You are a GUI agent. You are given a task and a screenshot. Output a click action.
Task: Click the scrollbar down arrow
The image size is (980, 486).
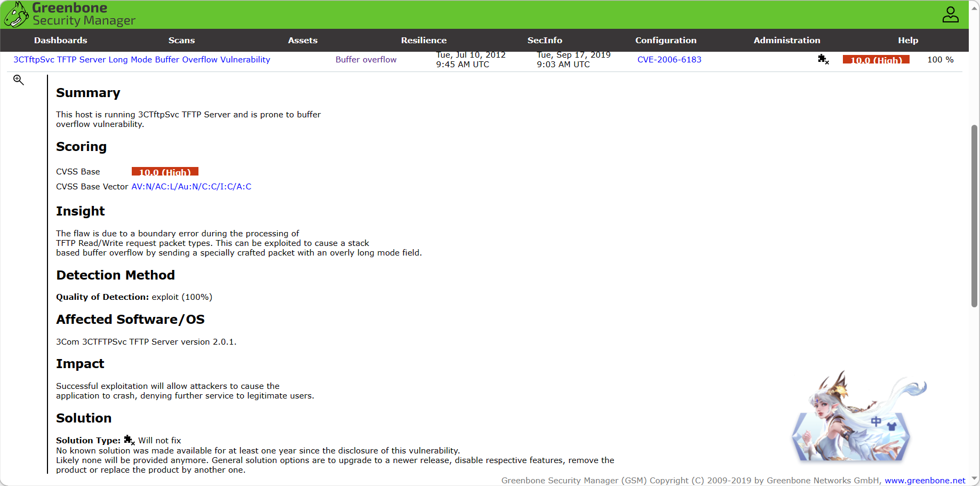tap(974, 479)
